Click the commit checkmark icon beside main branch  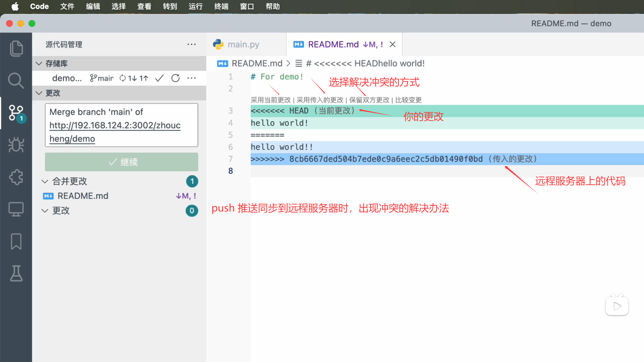pos(159,78)
